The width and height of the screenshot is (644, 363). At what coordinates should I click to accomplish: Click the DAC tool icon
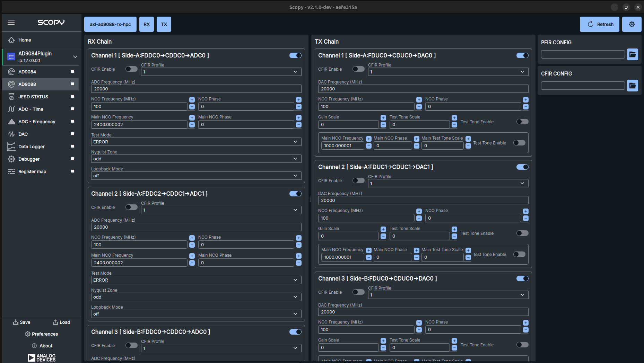[11, 134]
